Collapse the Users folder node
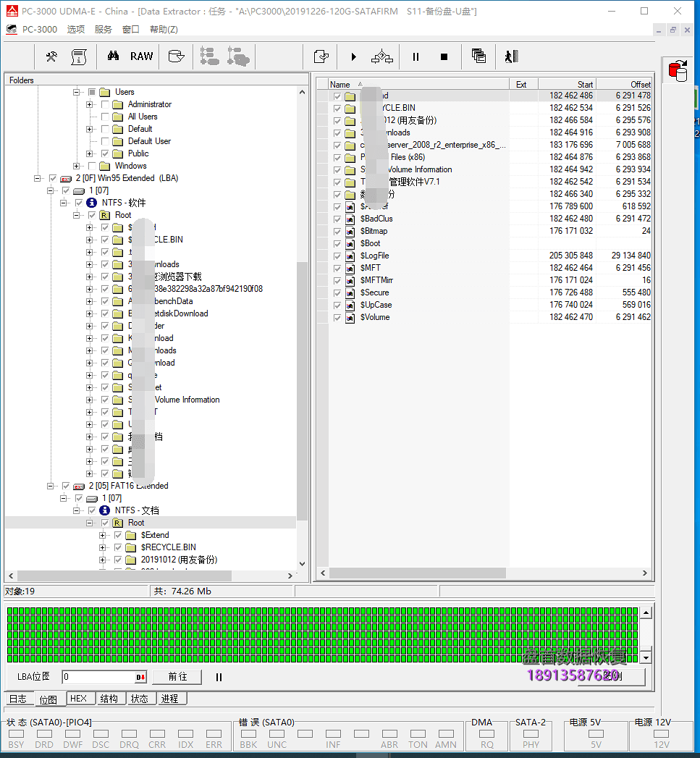Screen dimensions: 700x758 coord(76,92)
